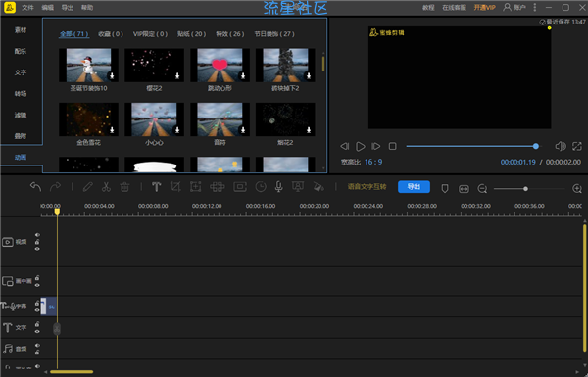Open the 文件 menu
The image size is (588, 377).
click(x=27, y=8)
